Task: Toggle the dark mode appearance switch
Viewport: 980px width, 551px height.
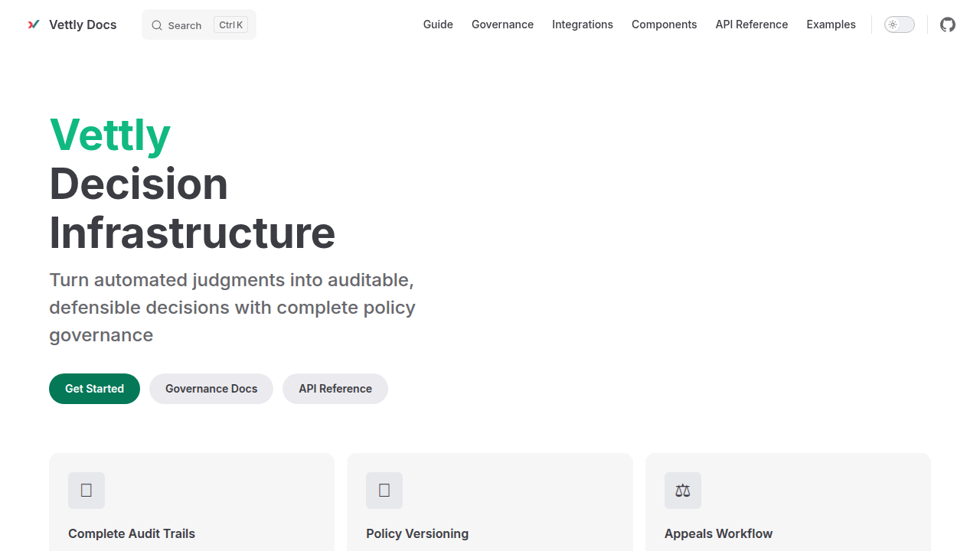Action: [x=900, y=24]
